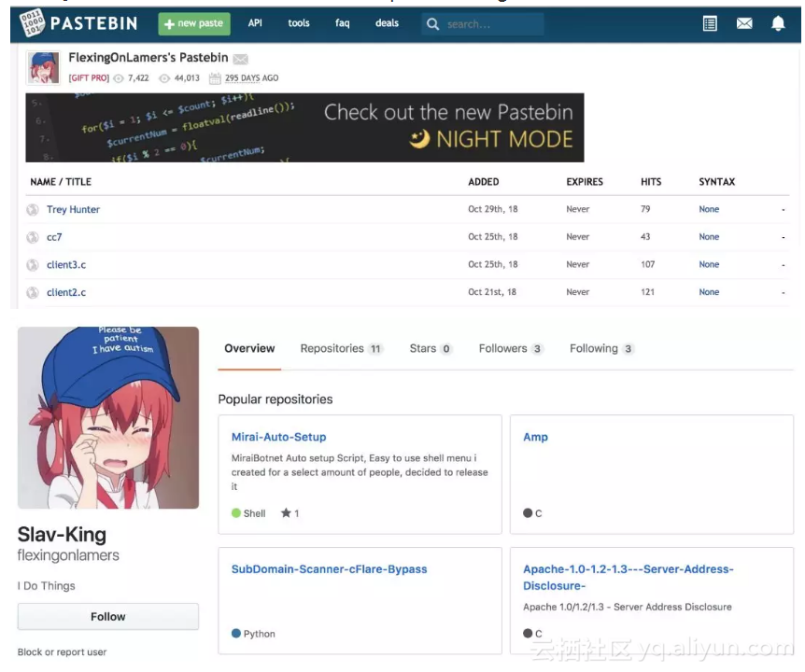Click the GIFT PRO badge

(89, 78)
